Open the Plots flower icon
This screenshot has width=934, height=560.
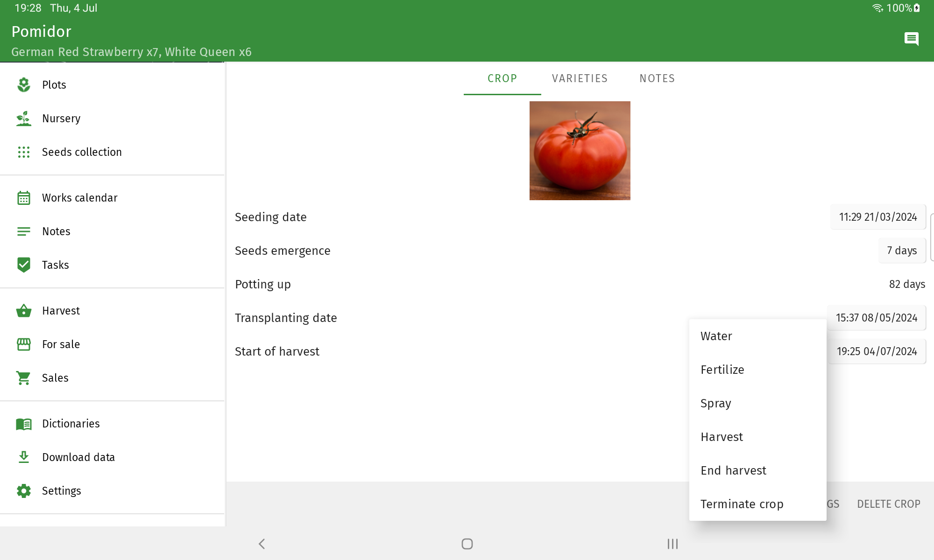[x=23, y=85]
